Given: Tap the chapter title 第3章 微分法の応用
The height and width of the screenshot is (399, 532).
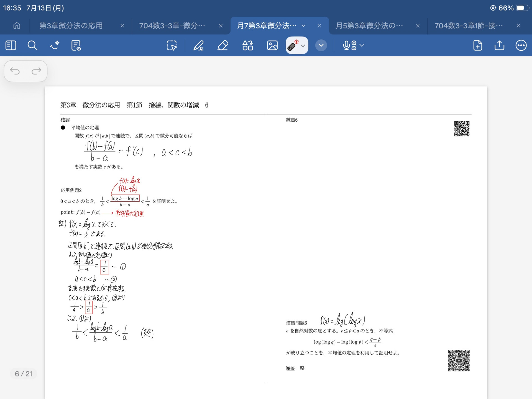Looking at the screenshot, I should [90, 105].
